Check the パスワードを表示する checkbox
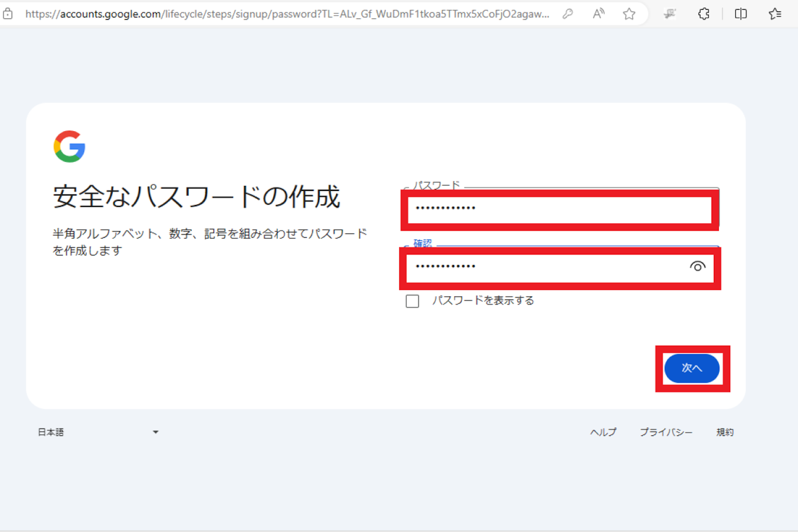 (412, 301)
